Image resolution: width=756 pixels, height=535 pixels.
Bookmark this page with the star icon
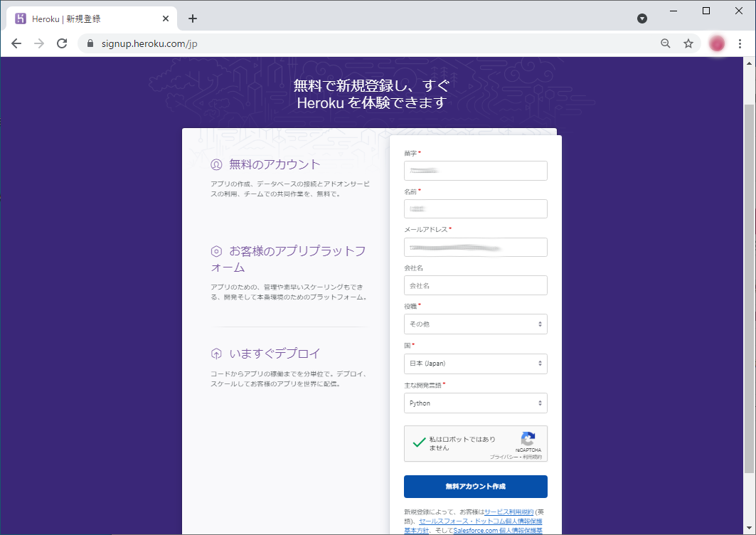tap(688, 43)
